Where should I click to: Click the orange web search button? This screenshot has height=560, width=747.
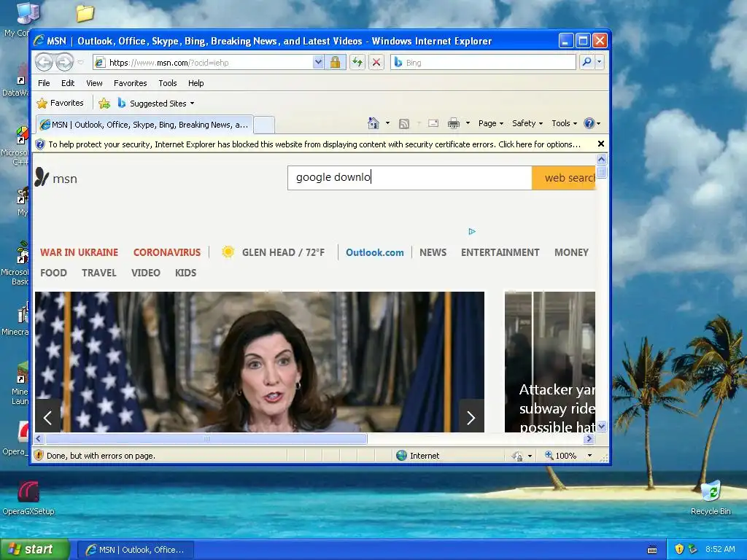coord(564,178)
